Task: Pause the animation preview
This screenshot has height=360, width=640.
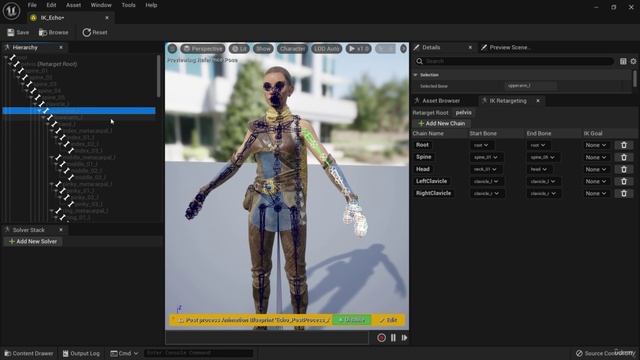Action: (x=393, y=338)
